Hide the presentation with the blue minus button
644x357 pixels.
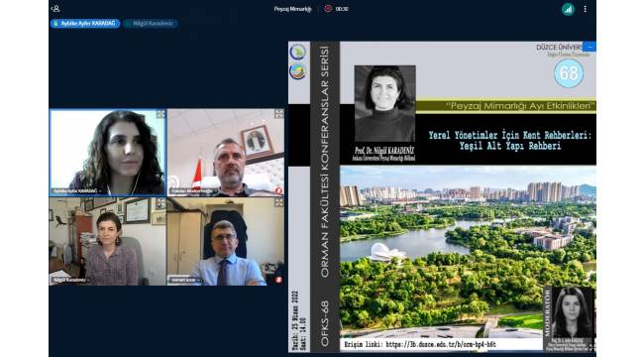590,47
